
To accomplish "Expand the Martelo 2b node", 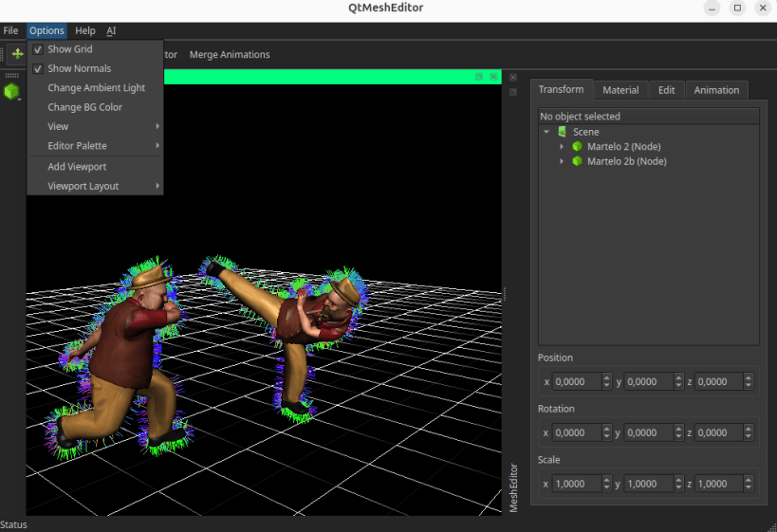I will 562,162.
